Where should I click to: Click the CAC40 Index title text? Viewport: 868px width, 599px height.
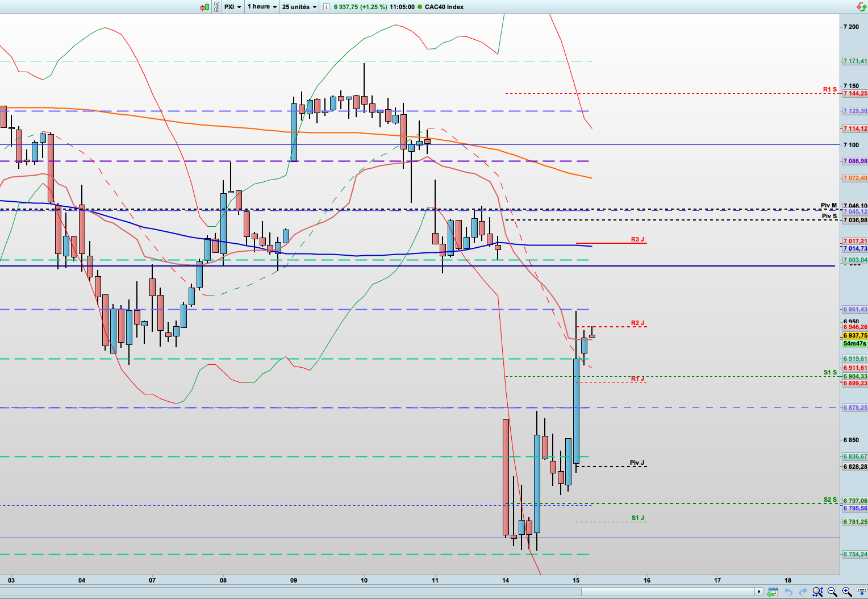444,7
